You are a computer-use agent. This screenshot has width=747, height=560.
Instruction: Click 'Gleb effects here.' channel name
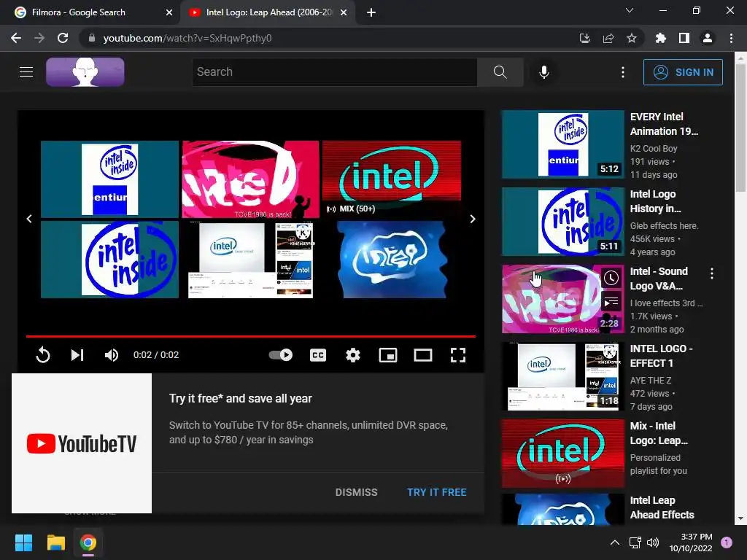coord(664,226)
